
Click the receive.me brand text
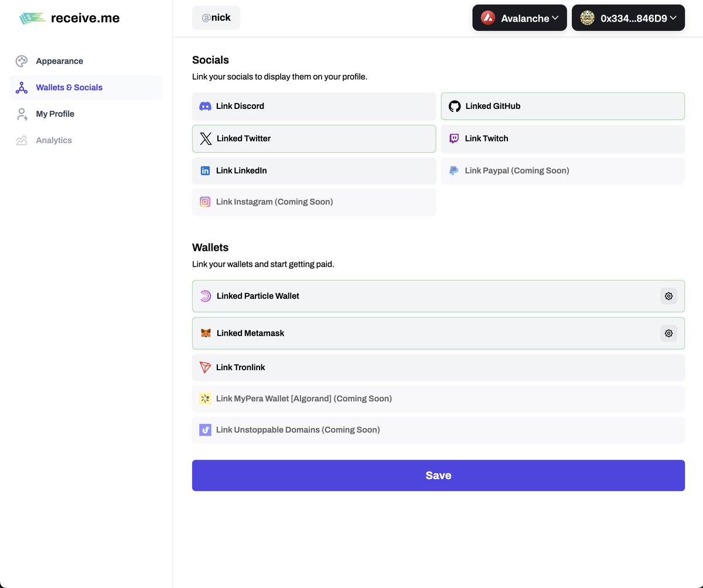point(85,18)
